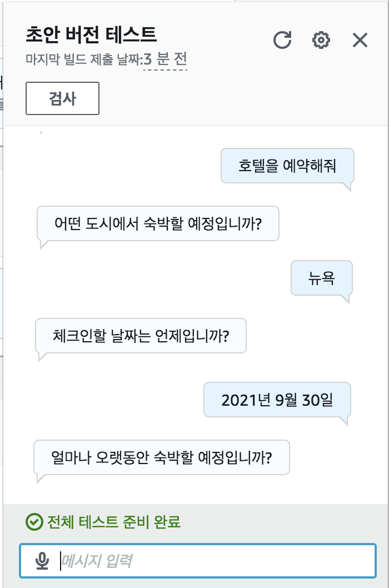389x588 pixels.
Task: Click the clipped bubble tail above chat
Action: [41, 133]
